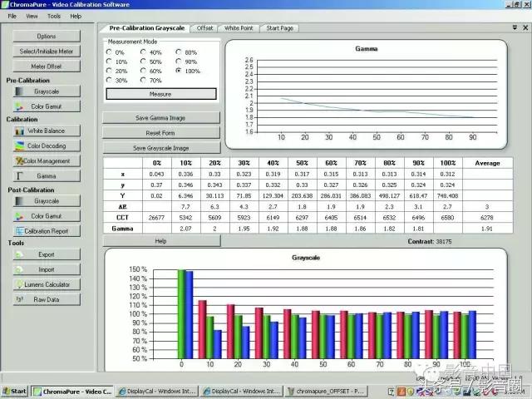Open the Help menu

(x=76, y=16)
